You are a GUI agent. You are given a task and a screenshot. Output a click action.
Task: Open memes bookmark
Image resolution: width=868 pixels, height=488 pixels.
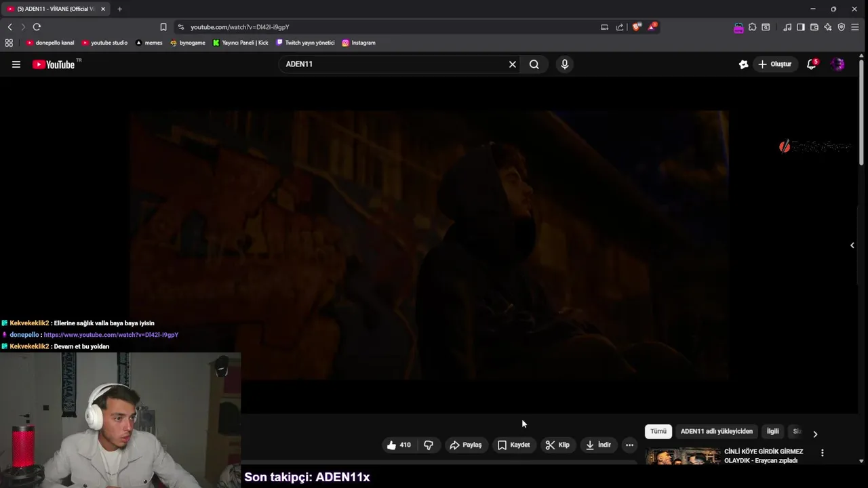(149, 43)
